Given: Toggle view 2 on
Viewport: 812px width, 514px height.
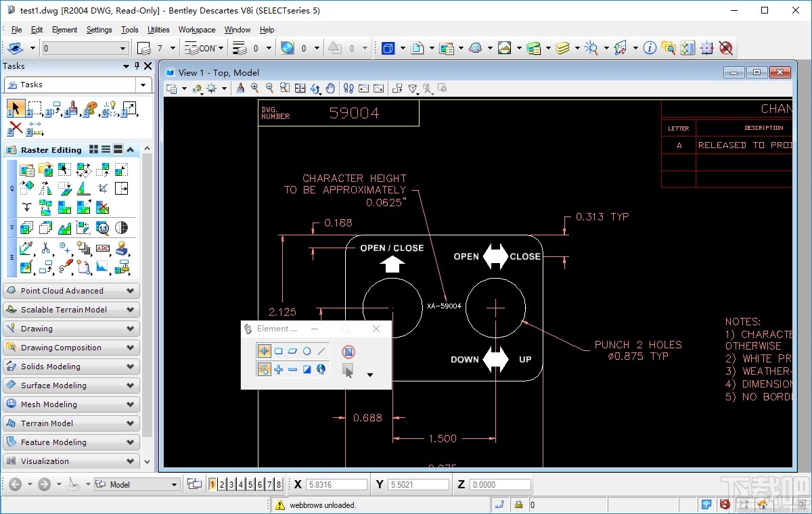Looking at the screenshot, I should (x=222, y=484).
